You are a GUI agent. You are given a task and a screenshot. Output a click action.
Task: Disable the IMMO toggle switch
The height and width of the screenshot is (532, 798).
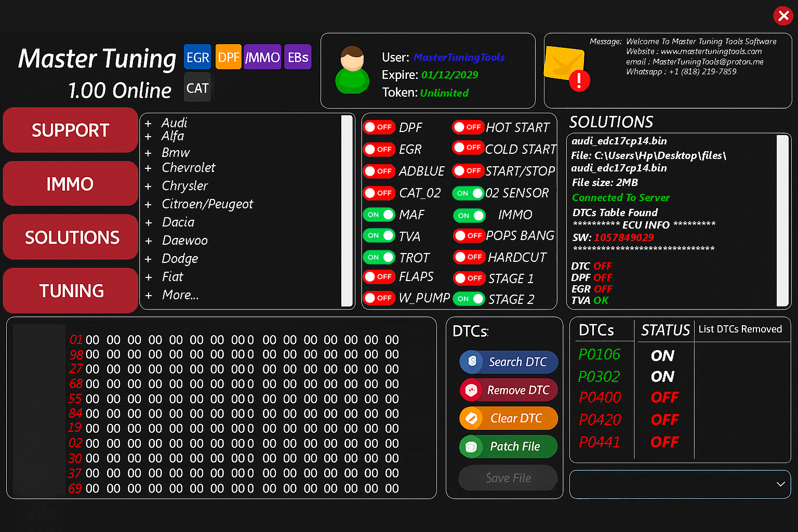pyautogui.click(x=470, y=215)
